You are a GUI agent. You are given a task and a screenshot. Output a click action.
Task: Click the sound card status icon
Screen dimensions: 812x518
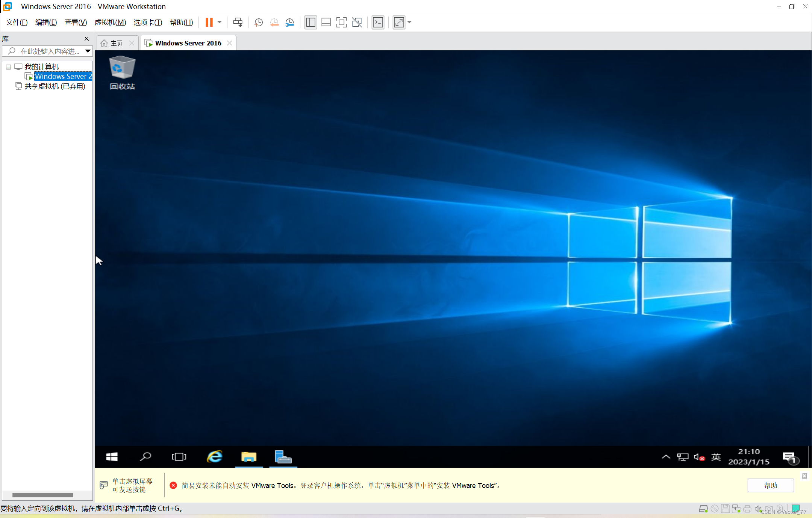click(x=758, y=509)
